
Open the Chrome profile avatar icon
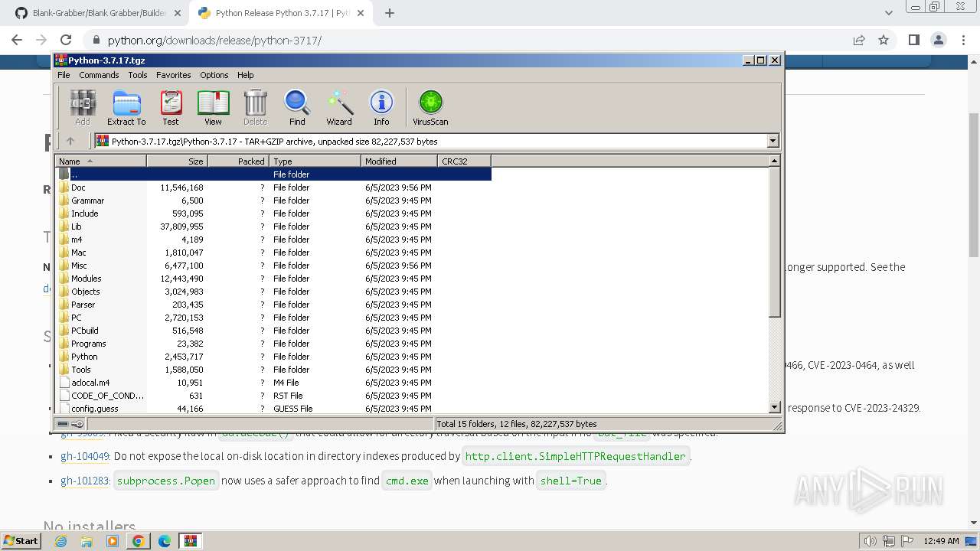click(939, 40)
